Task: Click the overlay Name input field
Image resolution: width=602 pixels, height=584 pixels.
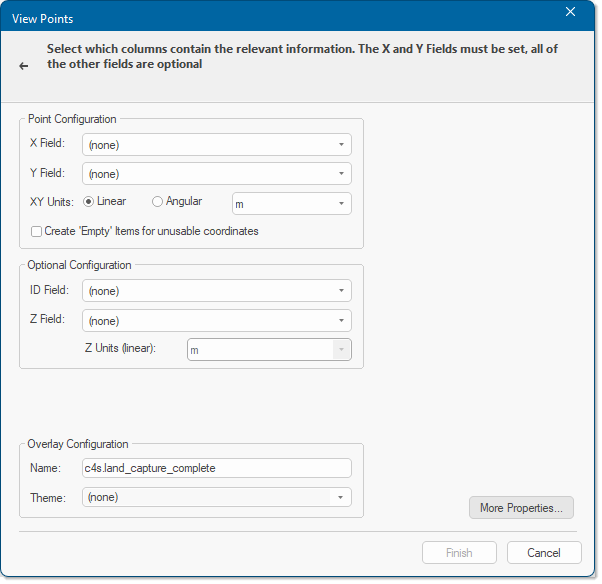Action: (x=217, y=468)
